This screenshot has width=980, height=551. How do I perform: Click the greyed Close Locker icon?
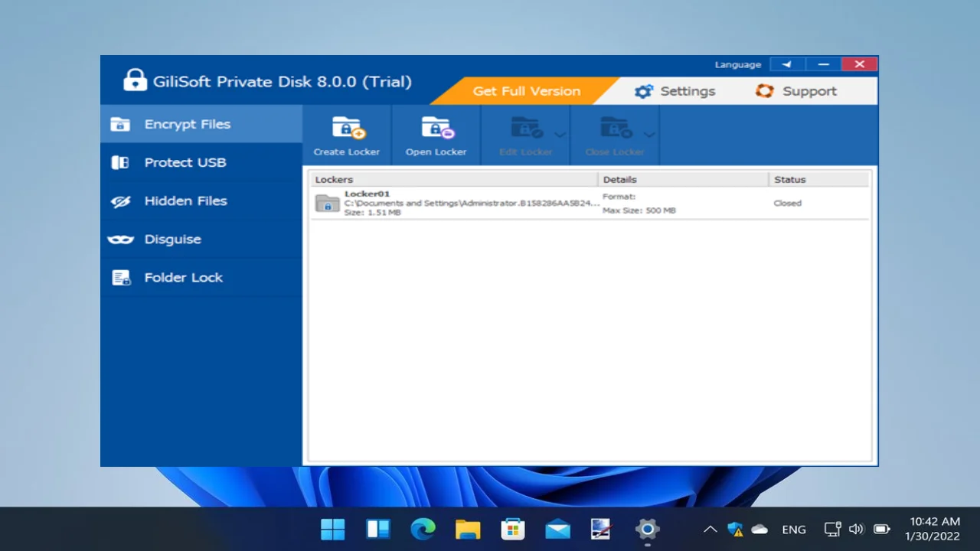click(615, 128)
